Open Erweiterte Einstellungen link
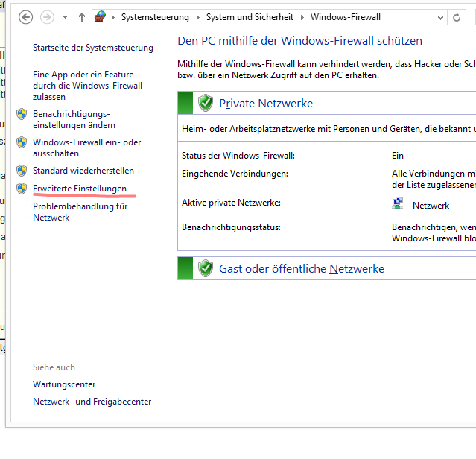This screenshot has width=476, height=459. 80,189
